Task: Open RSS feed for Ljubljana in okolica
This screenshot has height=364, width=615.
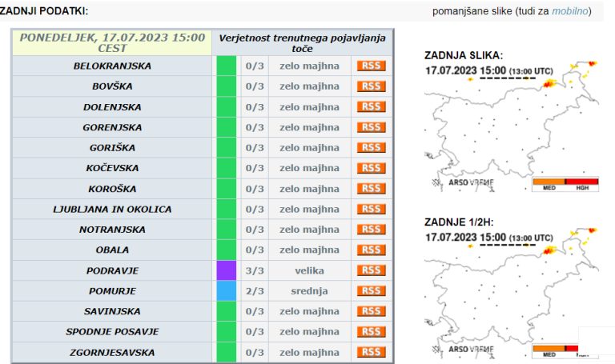Action: (x=371, y=209)
